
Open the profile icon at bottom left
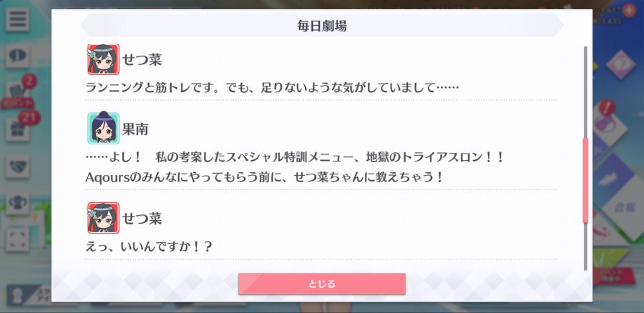pyautogui.click(x=17, y=296)
